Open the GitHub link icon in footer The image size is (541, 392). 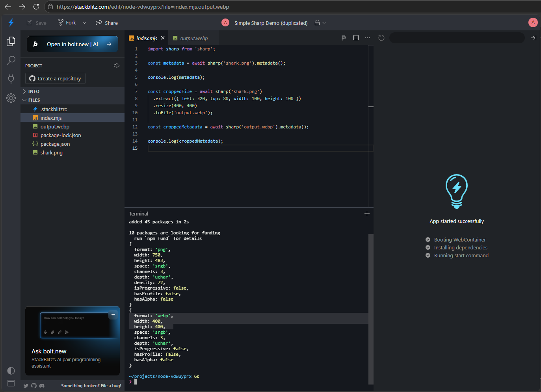34,386
